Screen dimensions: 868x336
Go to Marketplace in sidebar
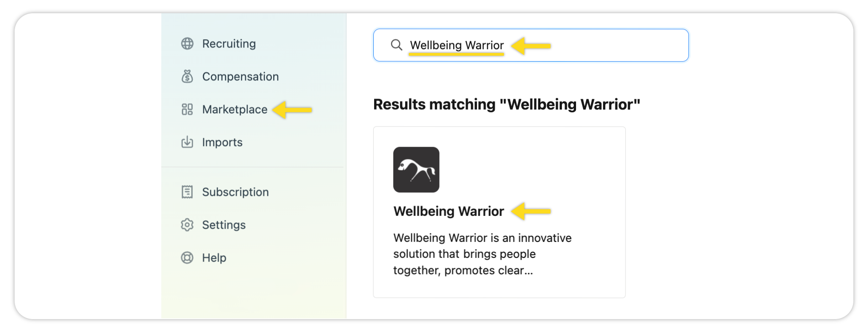coord(234,110)
